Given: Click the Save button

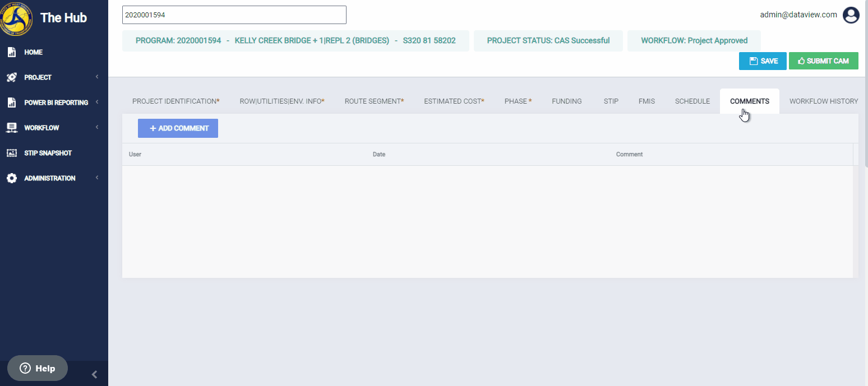Looking at the screenshot, I should coord(763,61).
